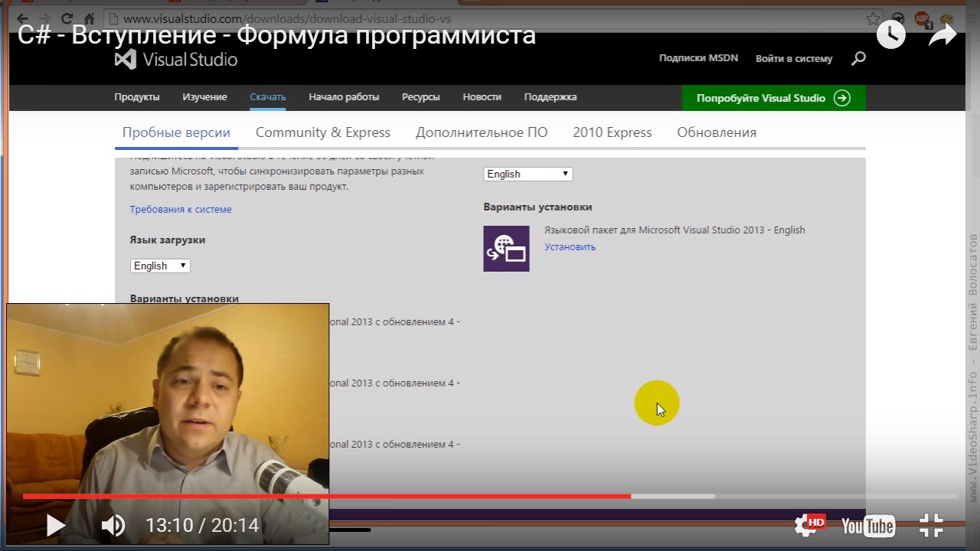Click the search magnifier icon
The image size is (980, 551).
click(858, 58)
